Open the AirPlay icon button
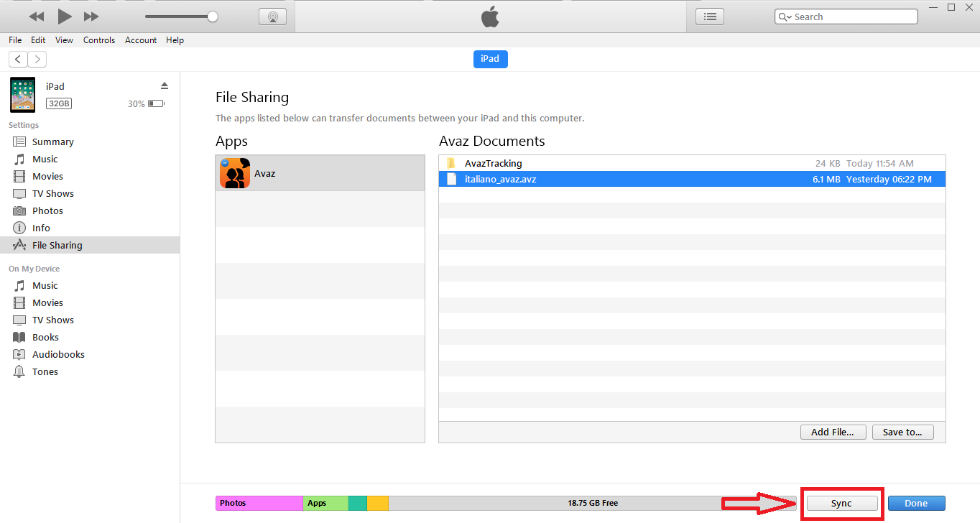 coord(272,17)
